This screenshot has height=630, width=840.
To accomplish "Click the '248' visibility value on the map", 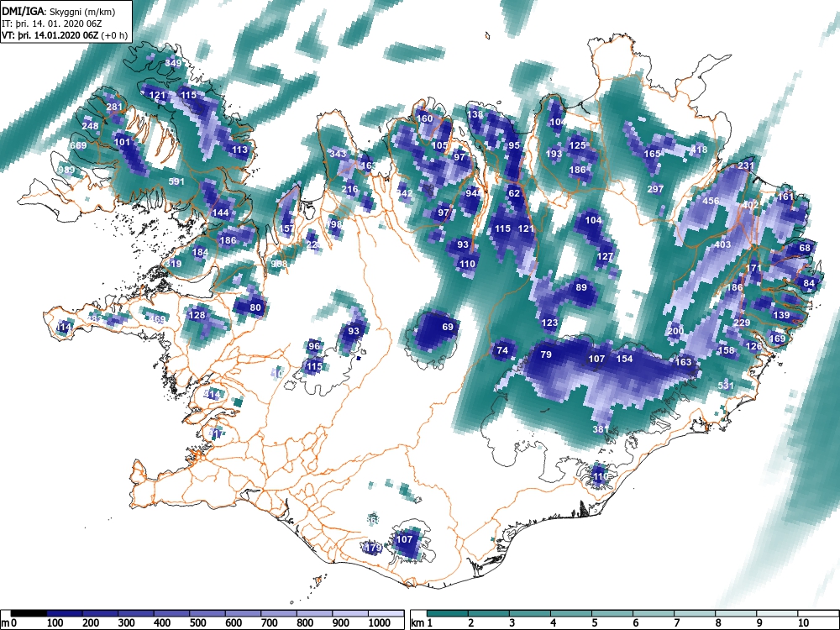I will [90, 126].
